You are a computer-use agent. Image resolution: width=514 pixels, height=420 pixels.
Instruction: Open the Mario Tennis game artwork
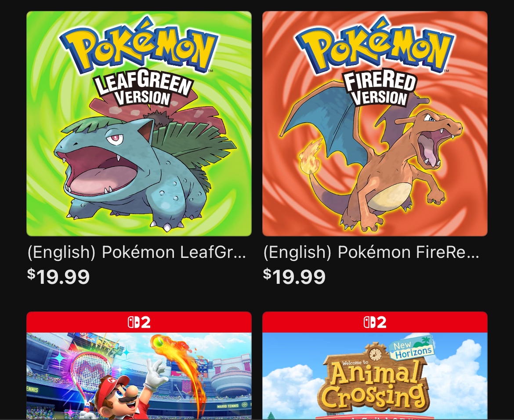point(139,376)
